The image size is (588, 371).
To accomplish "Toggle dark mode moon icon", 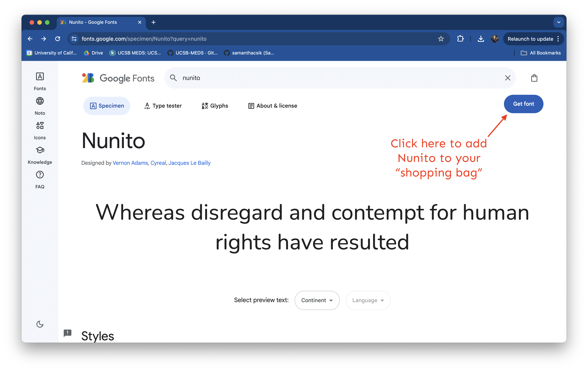I will coord(40,324).
